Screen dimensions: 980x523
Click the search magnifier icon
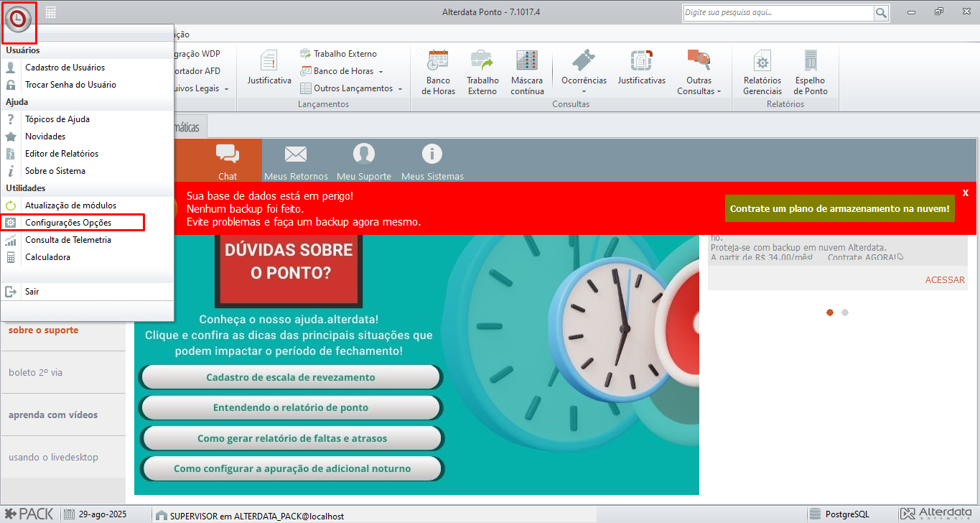point(881,13)
